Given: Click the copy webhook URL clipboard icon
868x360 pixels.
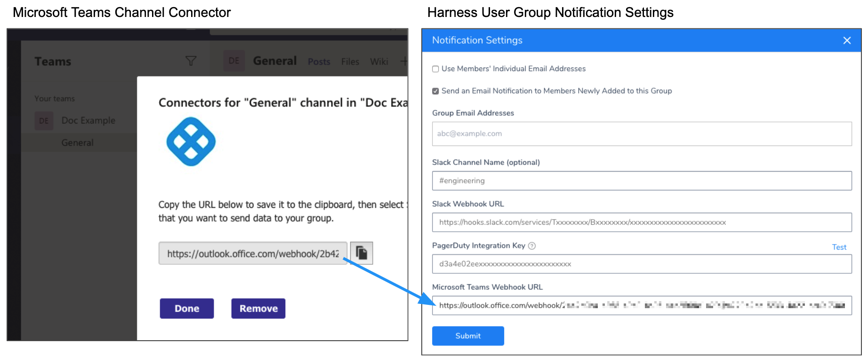Looking at the screenshot, I should (x=362, y=253).
